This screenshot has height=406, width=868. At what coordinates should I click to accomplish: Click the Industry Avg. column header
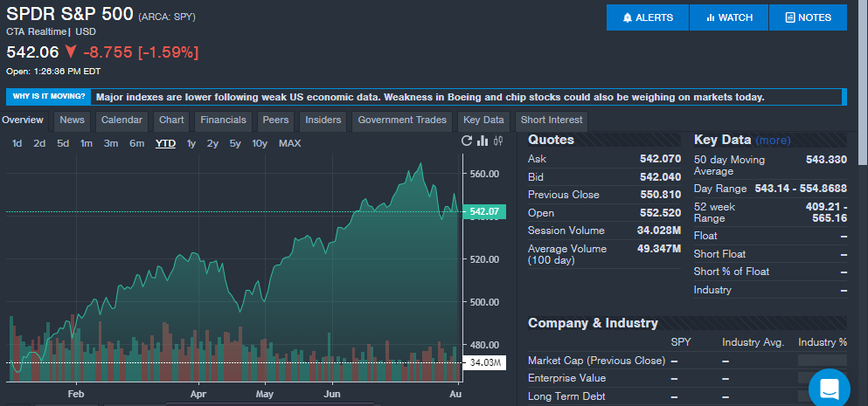click(x=753, y=342)
